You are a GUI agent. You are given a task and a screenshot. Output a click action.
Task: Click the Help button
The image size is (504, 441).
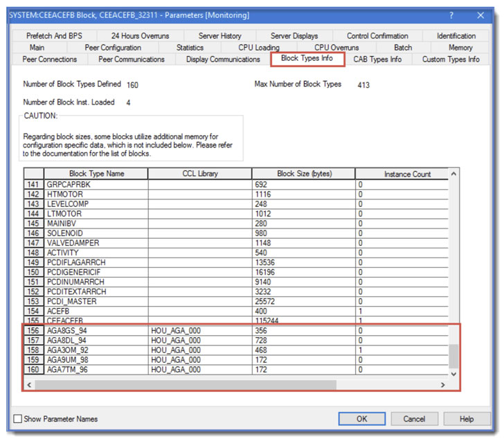pos(466,419)
